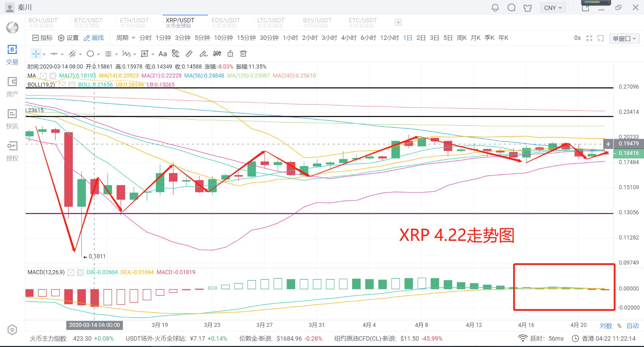Toggle the 画线 drawing toolbar
Screen dimensions: 644x347
pyautogui.click(x=94, y=38)
